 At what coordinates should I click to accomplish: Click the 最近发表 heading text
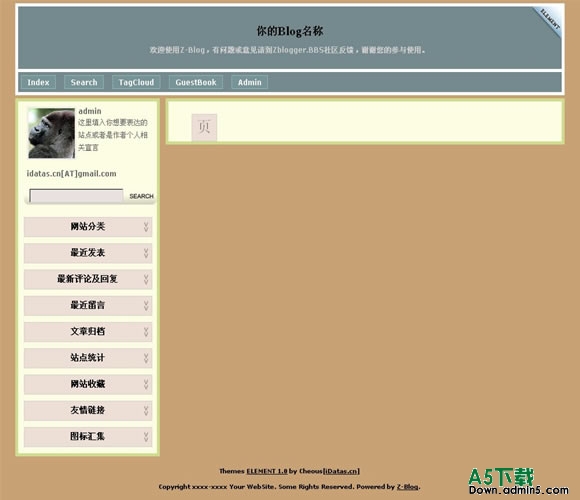(x=88, y=253)
